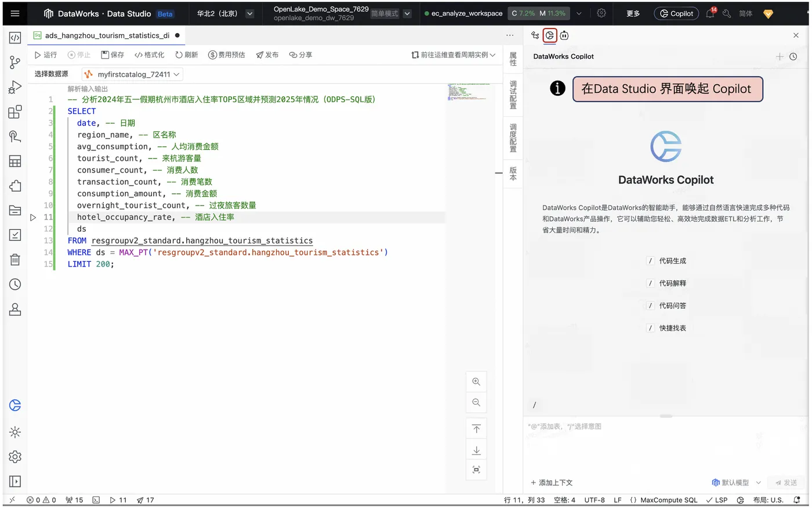
Task: Choose the 快捷找表 quick table search suggestion
Action: click(667, 328)
